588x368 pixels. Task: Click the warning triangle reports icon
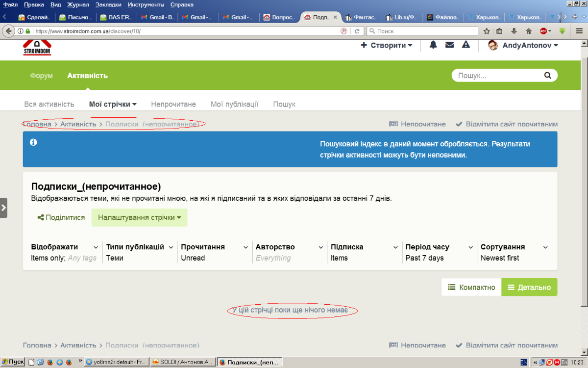click(x=466, y=45)
